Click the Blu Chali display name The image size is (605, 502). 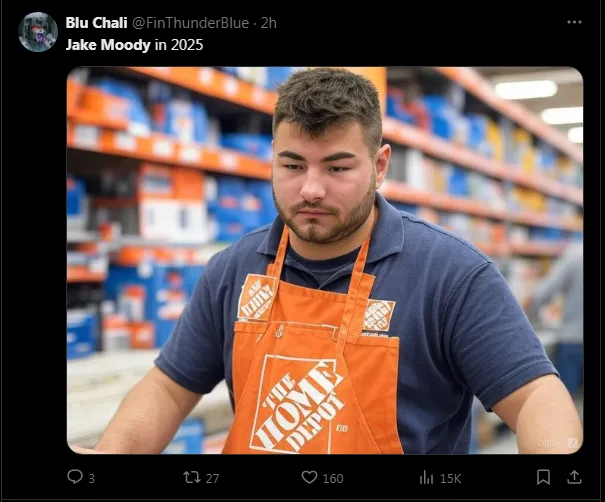pos(96,23)
